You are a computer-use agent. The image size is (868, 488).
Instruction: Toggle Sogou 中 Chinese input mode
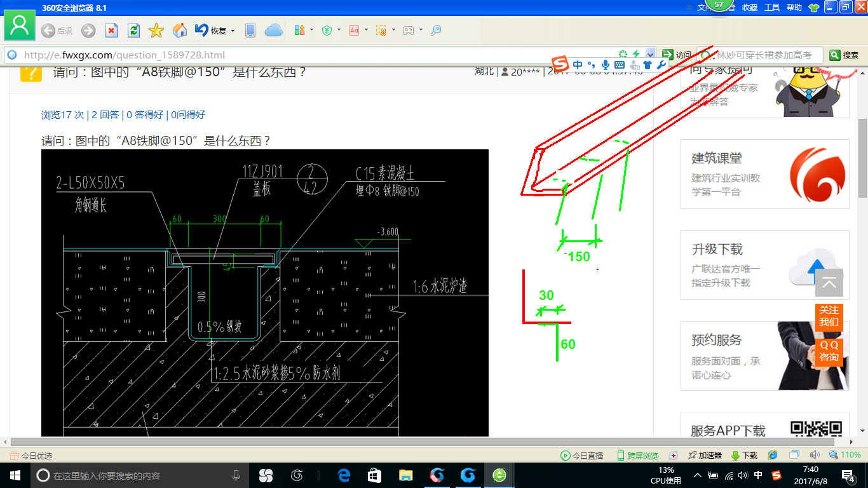pyautogui.click(x=577, y=64)
